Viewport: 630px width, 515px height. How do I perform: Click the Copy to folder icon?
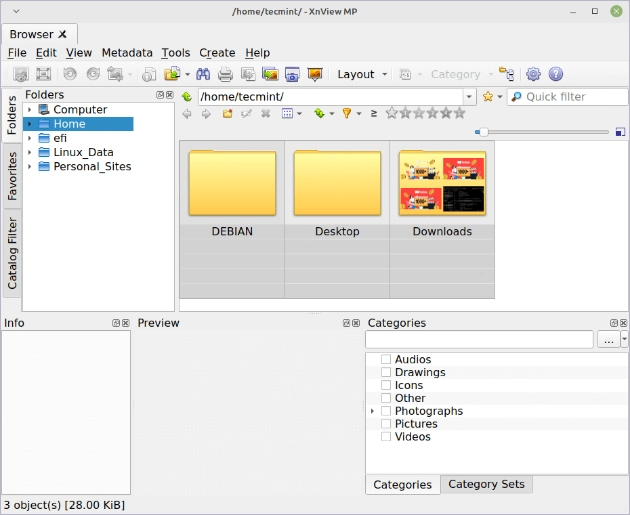coord(149,74)
